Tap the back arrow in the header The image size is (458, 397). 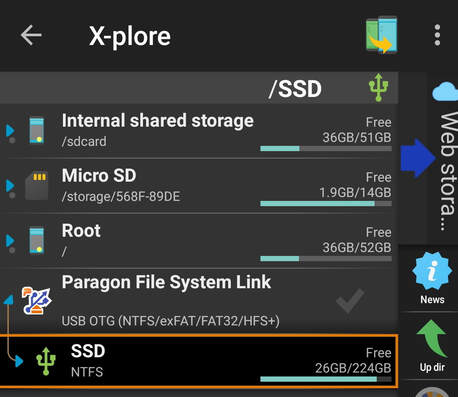tap(31, 35)
